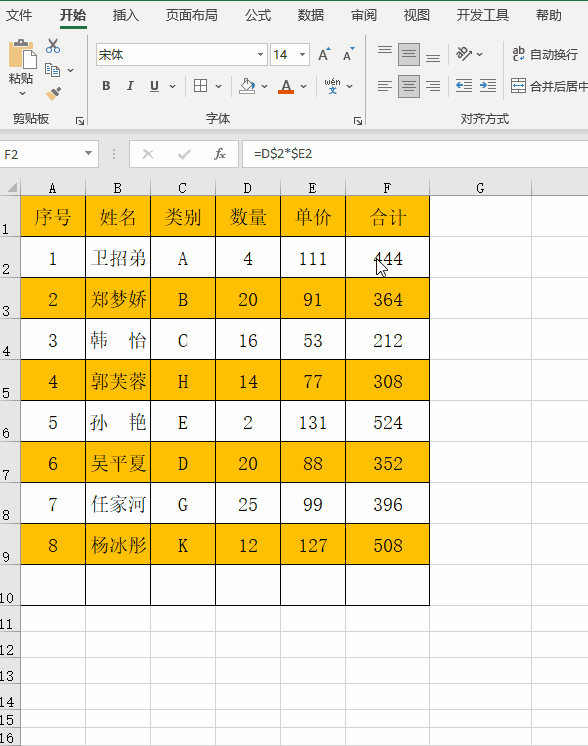This screenshot has width=588, height=746.
Task: Switch to the 插入 tab
Action: point(126,15)
